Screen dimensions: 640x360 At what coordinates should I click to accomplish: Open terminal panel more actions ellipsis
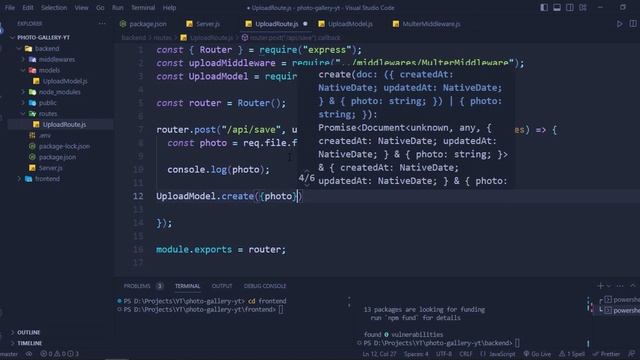[620, 286]
